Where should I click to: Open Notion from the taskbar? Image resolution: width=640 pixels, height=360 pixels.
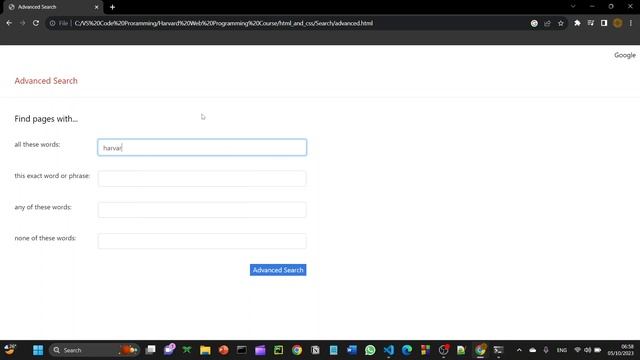coord(315,350)
